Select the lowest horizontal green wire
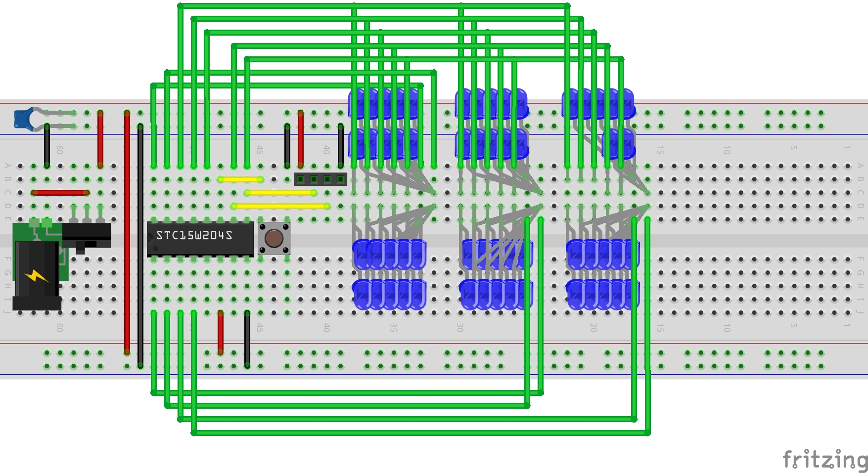868x473 pixels. 420,433
